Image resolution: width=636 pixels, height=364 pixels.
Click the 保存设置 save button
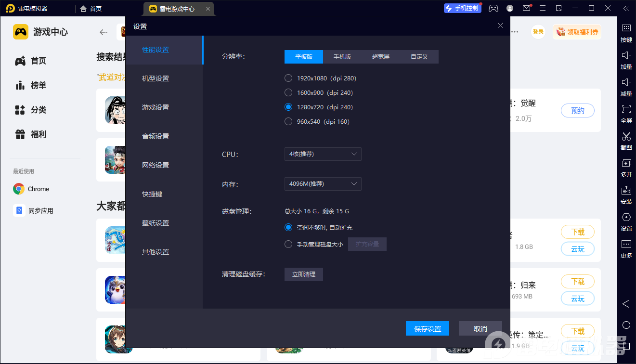[x=427, y=328]
